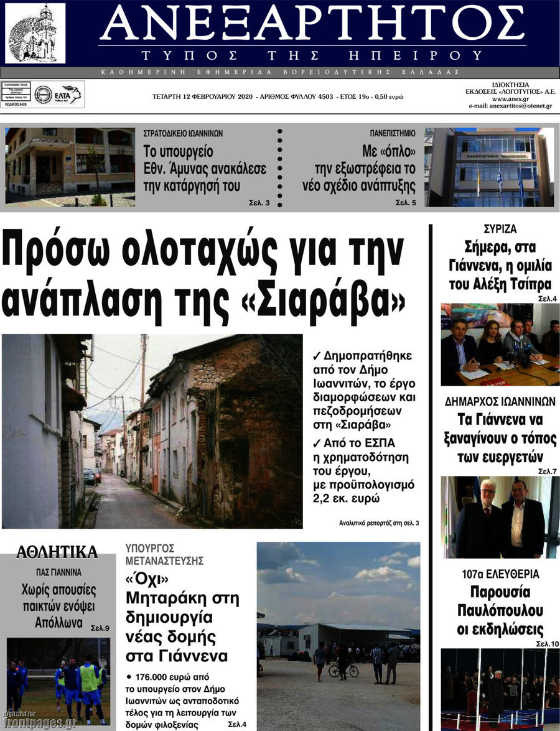This screenshot has height=731, width=560.
Task: Click the bullet starting Δημοπρατήθηκε από τον Δήμο
Action: click(x=364, y=390)
